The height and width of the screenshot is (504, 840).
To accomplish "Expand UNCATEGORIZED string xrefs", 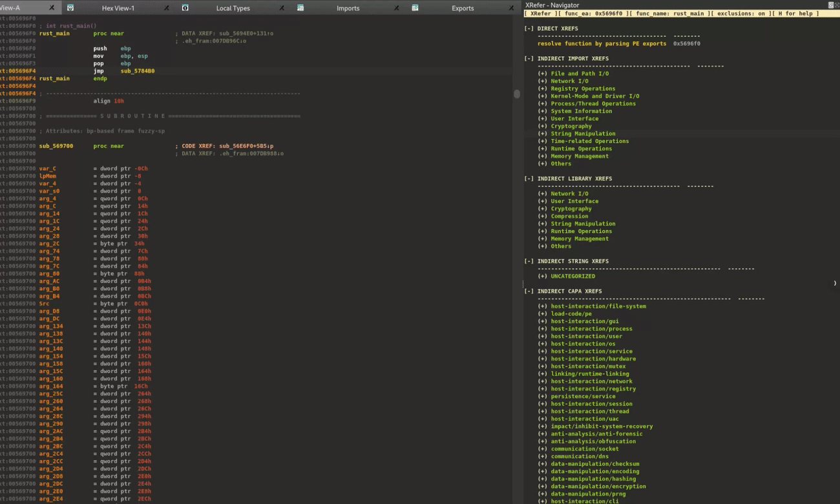I will tap(543, 277).
